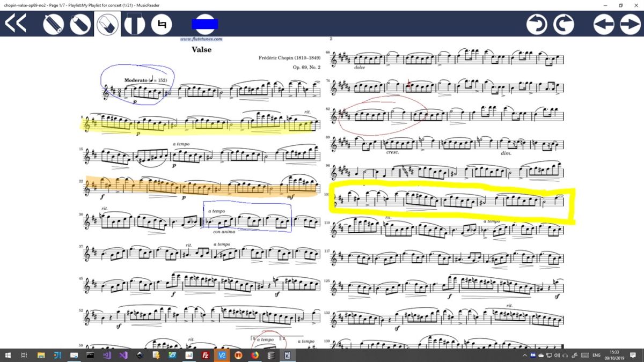Open the music symbol stamp tool
Viewport: 644px width, 362px height.
click(162, 24)
